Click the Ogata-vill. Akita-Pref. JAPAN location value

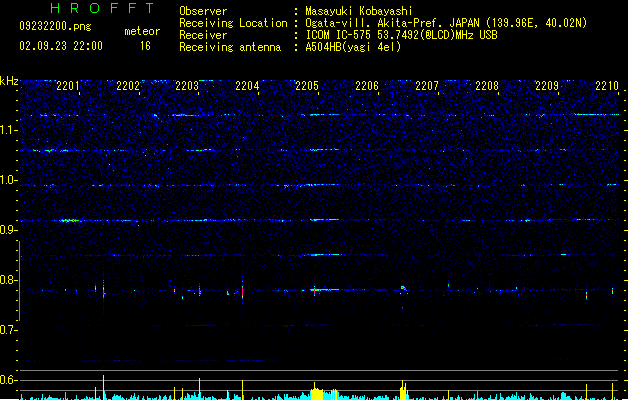446,23
